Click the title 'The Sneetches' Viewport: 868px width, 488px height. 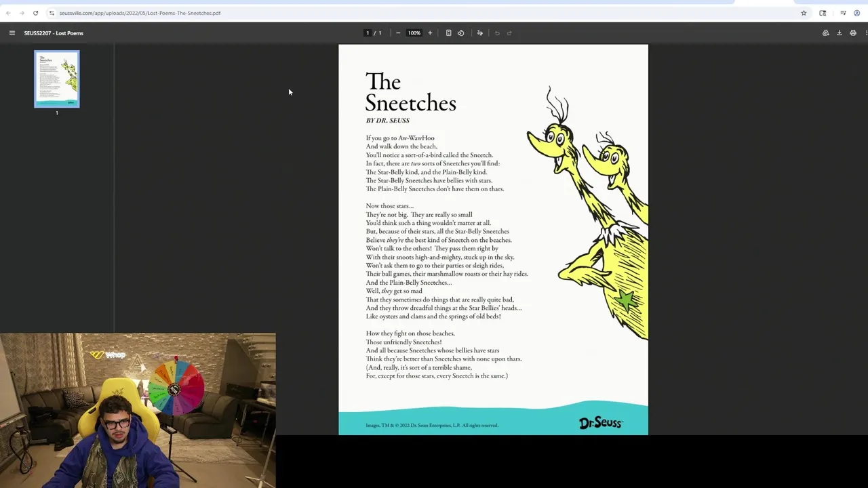410,92
